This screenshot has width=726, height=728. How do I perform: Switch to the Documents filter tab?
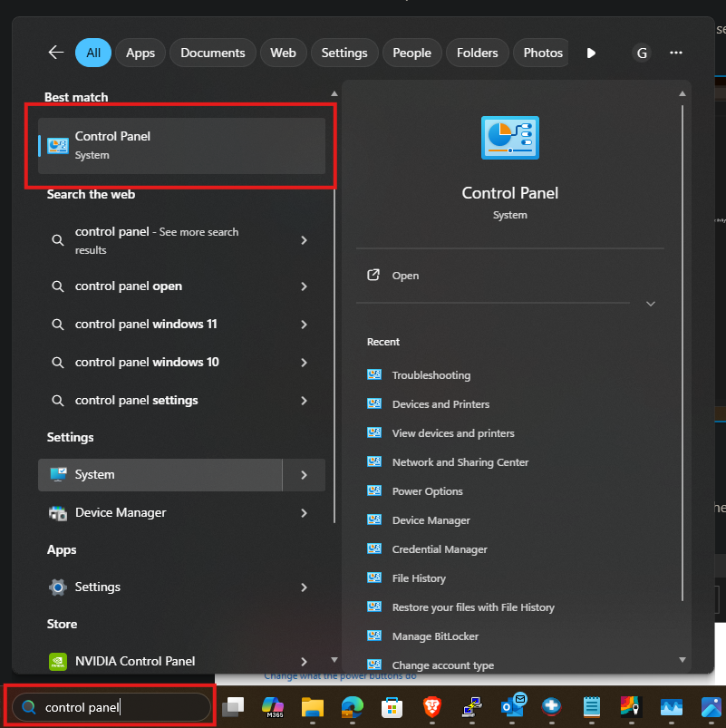[x=213, y=53]
